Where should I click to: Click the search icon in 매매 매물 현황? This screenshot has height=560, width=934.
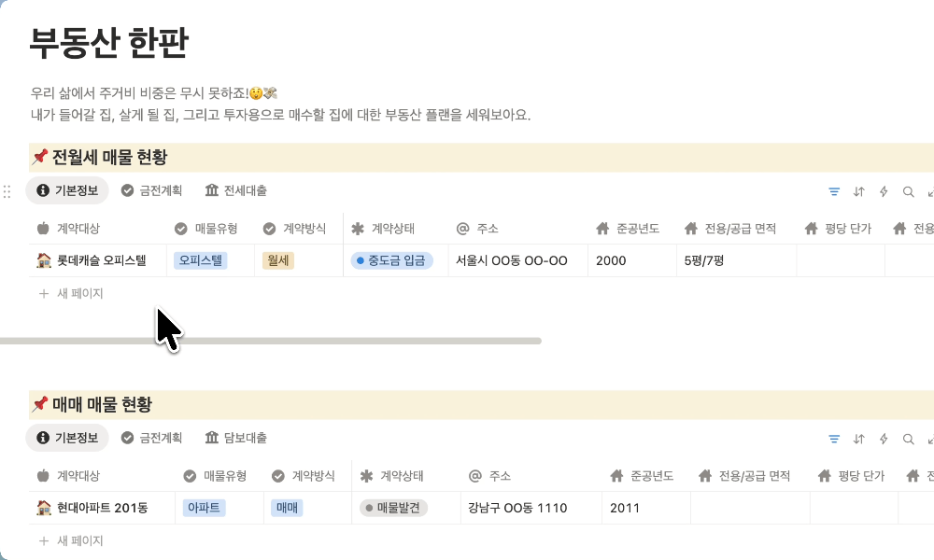[908, 439]
